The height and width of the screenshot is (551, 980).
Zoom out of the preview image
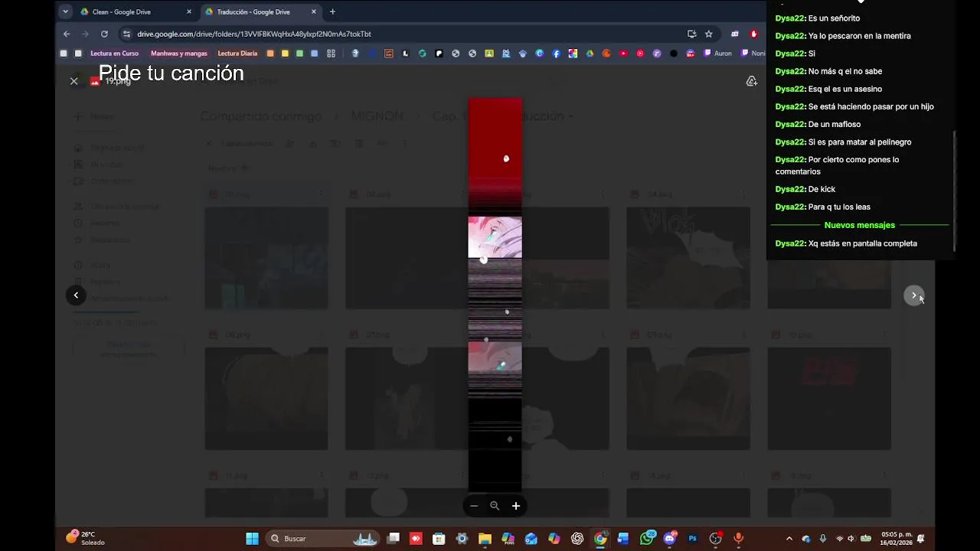coord(474,506)
